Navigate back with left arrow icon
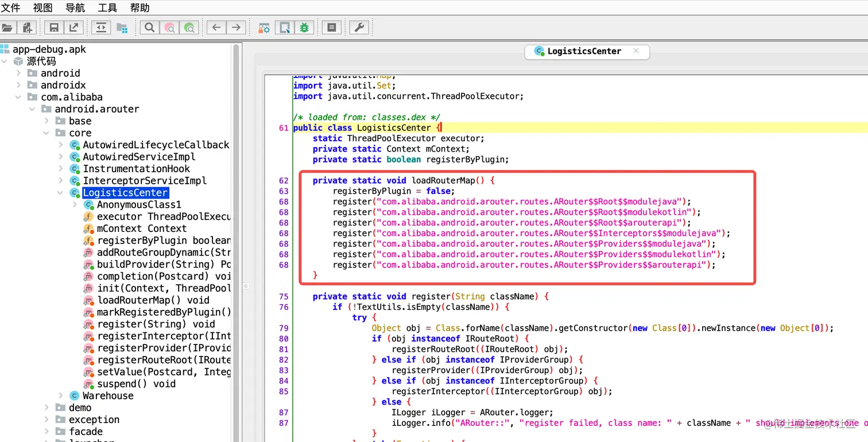The width and height of the screenshot is (868, 442). point(216,27)
